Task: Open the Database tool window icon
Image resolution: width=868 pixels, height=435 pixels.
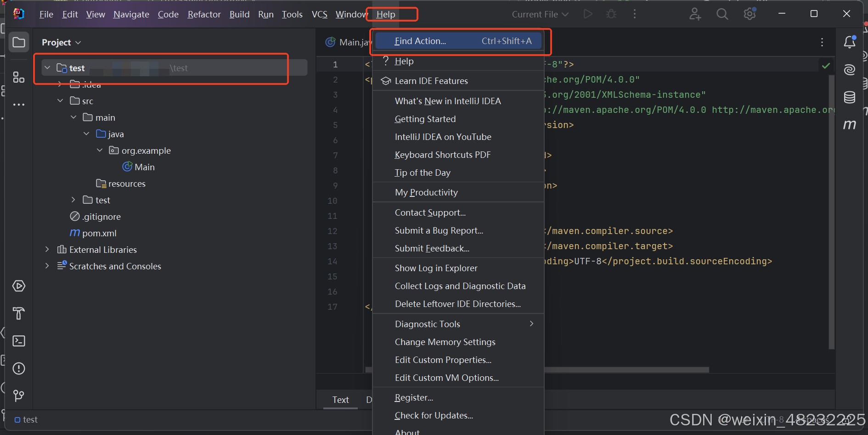Action: click(x=850, y=97)
